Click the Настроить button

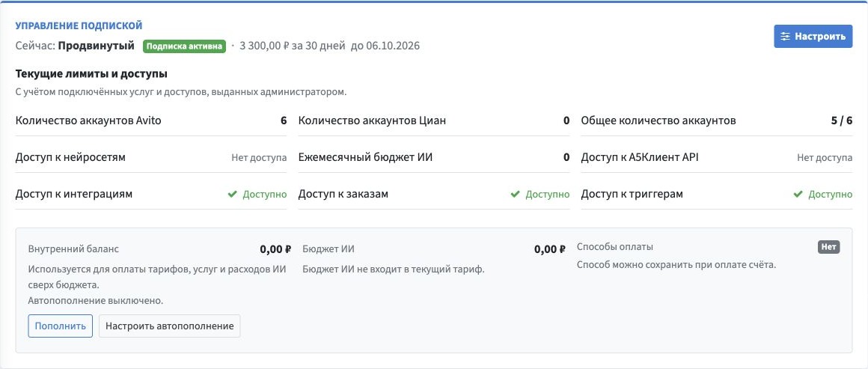(813, 37)
